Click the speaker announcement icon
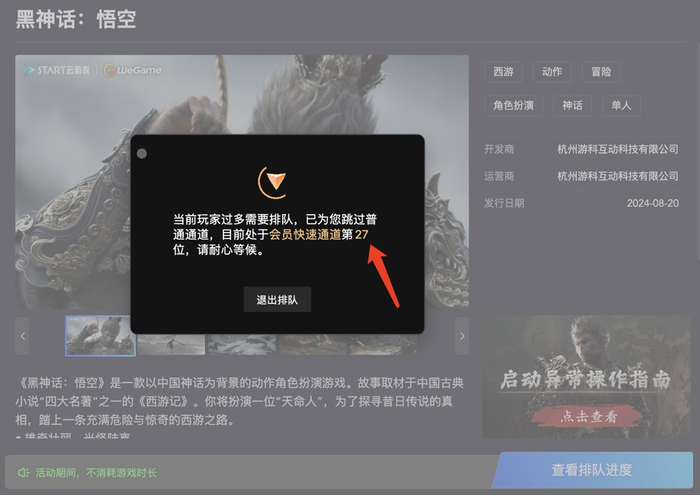This screenshot has height=495, width=700. point(23,473)
